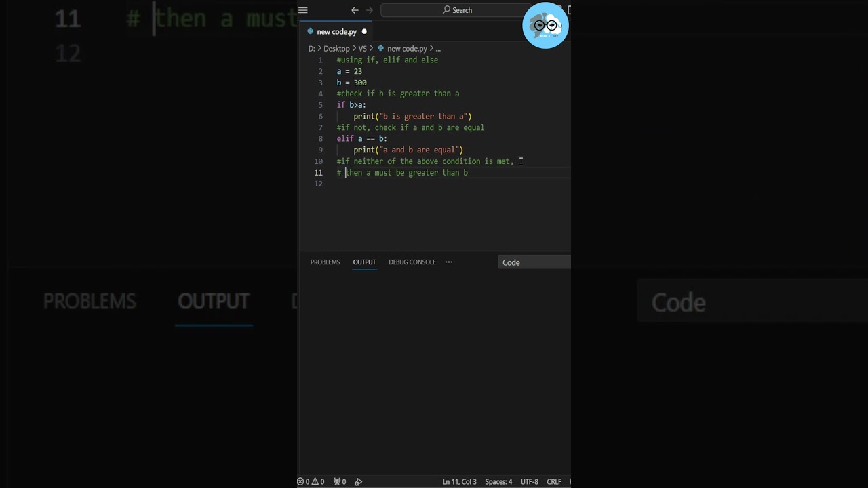This screenshot has height=488, width=868.
Task: Click the Desktop breadcrumb segment
Action: pyautogui.click(x=336, y=49)
